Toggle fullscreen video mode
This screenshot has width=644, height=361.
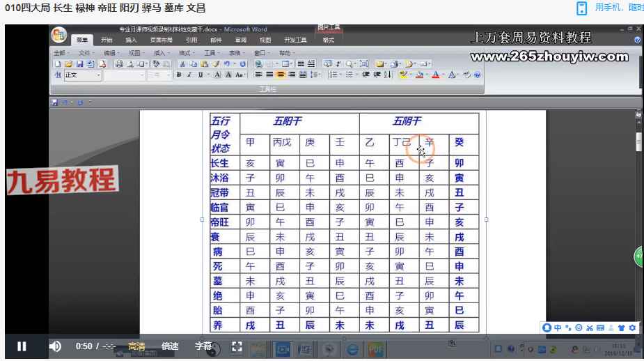237,346
